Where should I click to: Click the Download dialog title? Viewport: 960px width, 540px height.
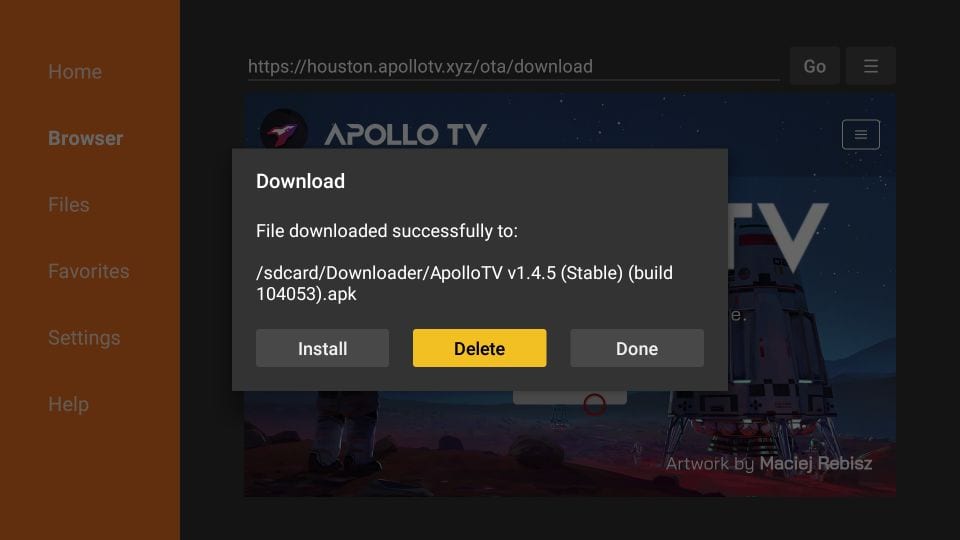300,181
